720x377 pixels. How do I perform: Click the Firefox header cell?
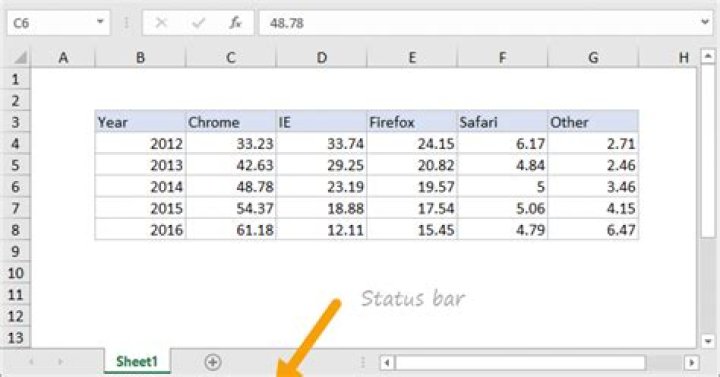tap(412, 122)
